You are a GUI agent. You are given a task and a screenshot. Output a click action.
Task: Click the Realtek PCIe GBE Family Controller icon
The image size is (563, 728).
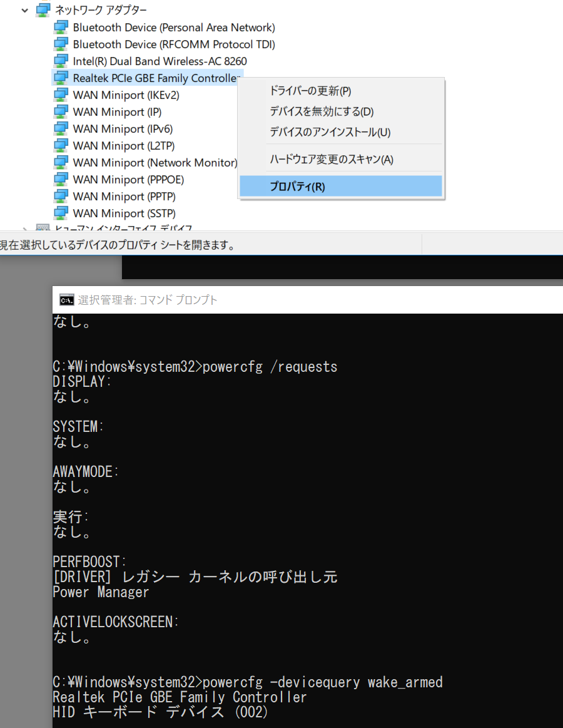click(x=61, y=78)
